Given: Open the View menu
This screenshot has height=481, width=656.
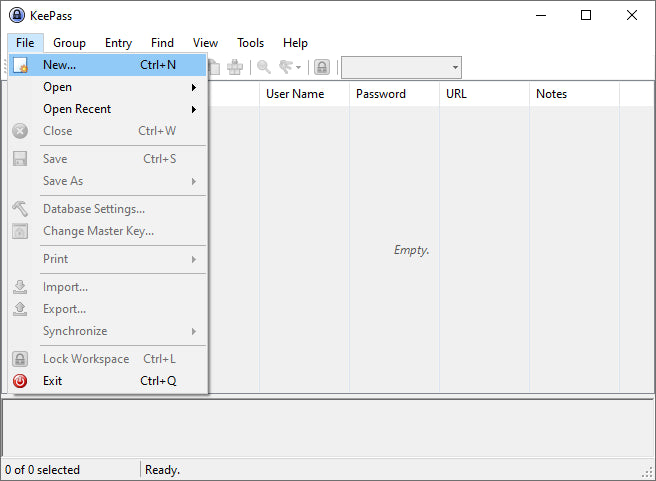Looking at the screenshot, I should tap(205, 43).
